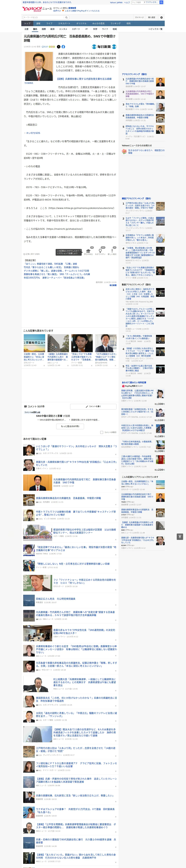The image size is (186, 868).
Task: Click もっと見る(537件) button
Action: click(70, 426)
